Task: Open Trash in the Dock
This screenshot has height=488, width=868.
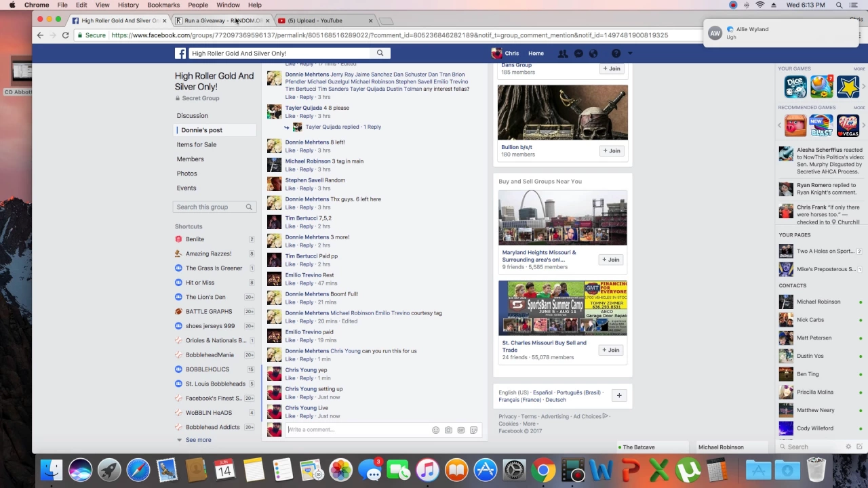Action: 816,470
